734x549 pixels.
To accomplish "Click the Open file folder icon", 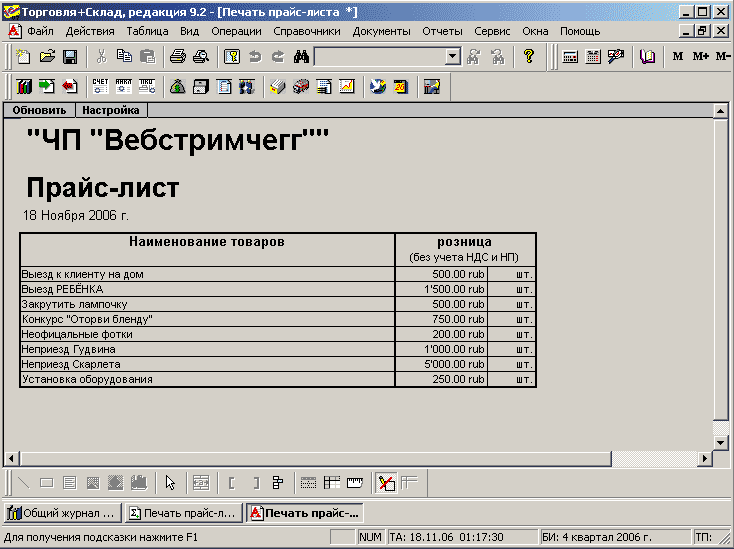I will (47, 57).
